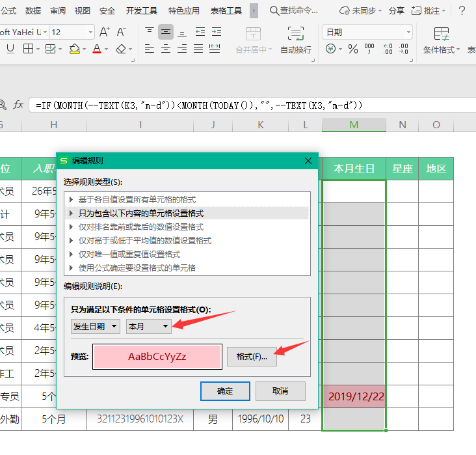
Task: Align text left horizontally
Action: pyautogui.click(x=149, y=49)
